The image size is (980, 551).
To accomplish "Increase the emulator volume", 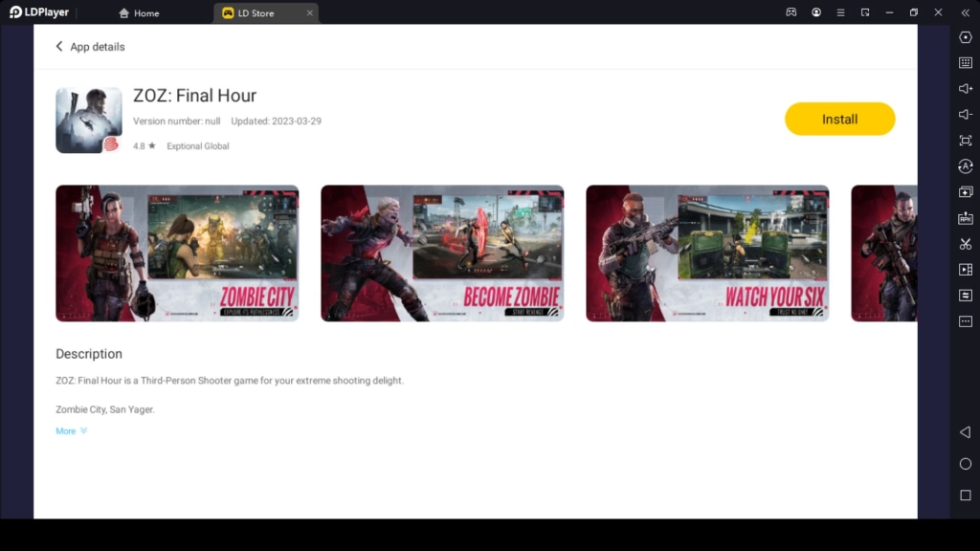I will click(x=965, y=88).
